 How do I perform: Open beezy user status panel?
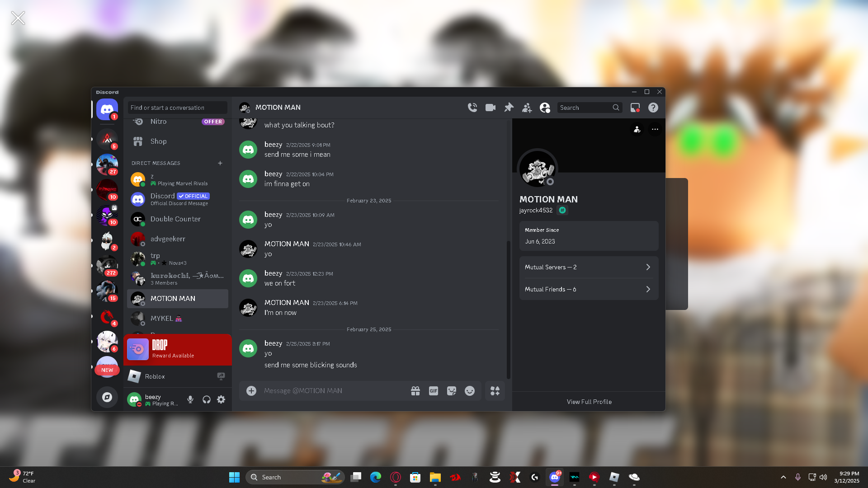(x=154, y=399)
